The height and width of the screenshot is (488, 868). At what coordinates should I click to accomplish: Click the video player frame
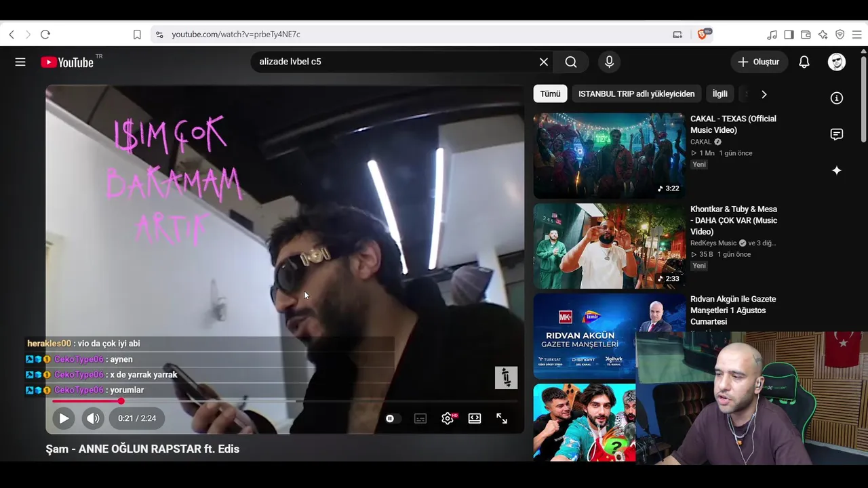(x=285, y=260)
